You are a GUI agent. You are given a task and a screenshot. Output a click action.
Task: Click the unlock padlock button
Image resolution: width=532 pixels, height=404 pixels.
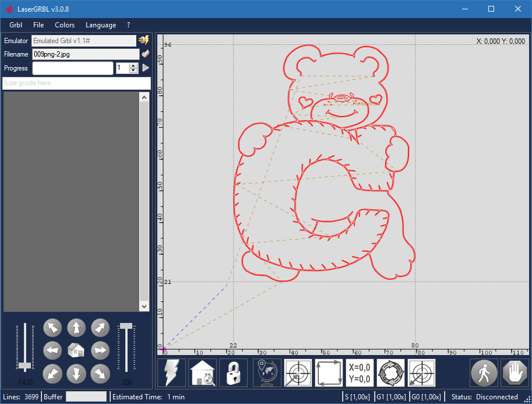tap(234, 373)
